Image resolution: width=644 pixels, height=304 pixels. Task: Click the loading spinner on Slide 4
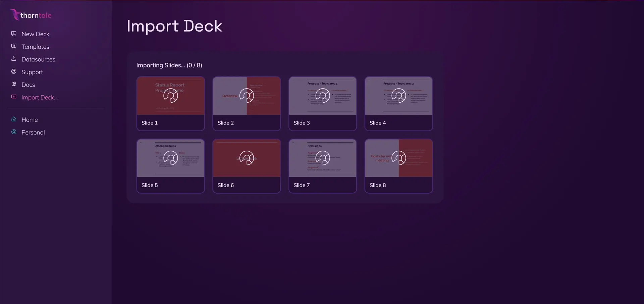coord(399,96)
